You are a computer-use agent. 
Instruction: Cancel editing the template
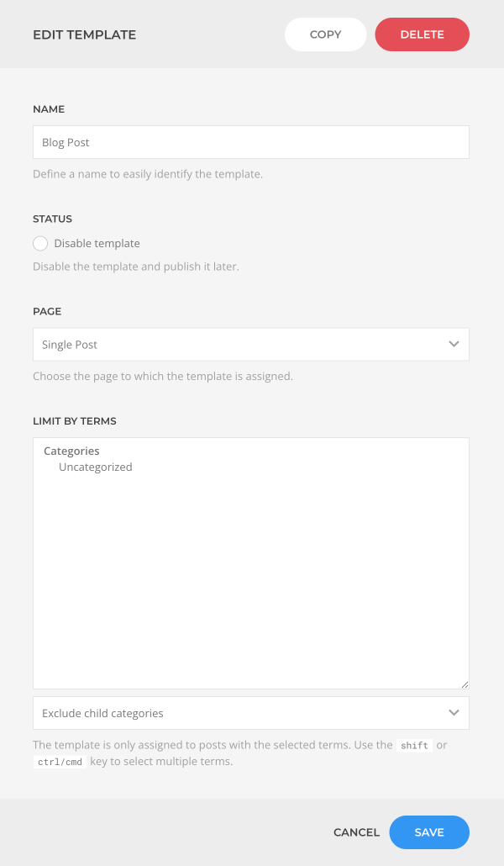(356, 832)
